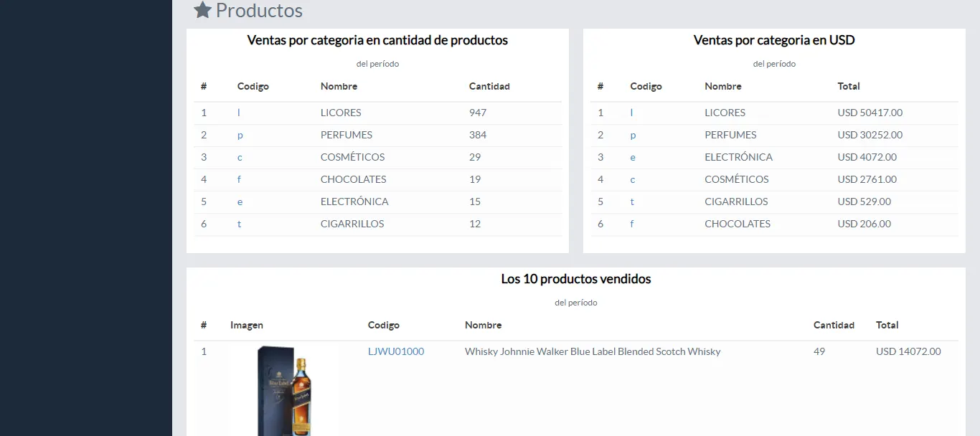Select code 'c' COSMÉTICOS link in quantity table
The image size is (980, 436).
click(x=240, y=157)
